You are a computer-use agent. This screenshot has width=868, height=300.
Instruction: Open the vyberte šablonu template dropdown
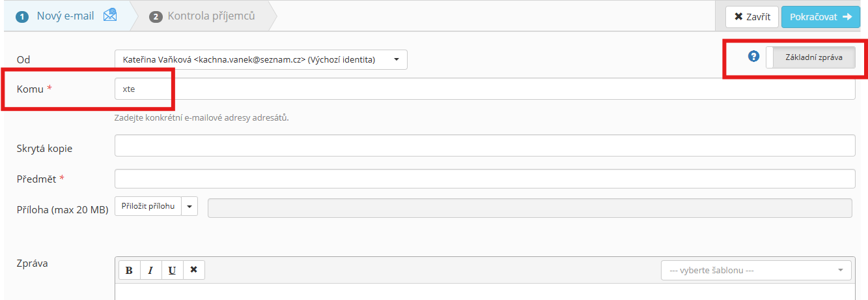756,270
